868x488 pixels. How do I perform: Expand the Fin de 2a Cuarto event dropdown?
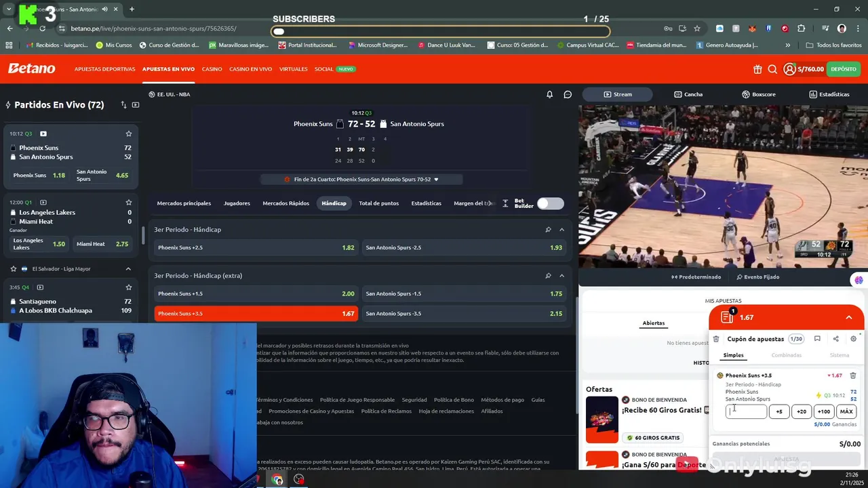click(x=436, y=180)
